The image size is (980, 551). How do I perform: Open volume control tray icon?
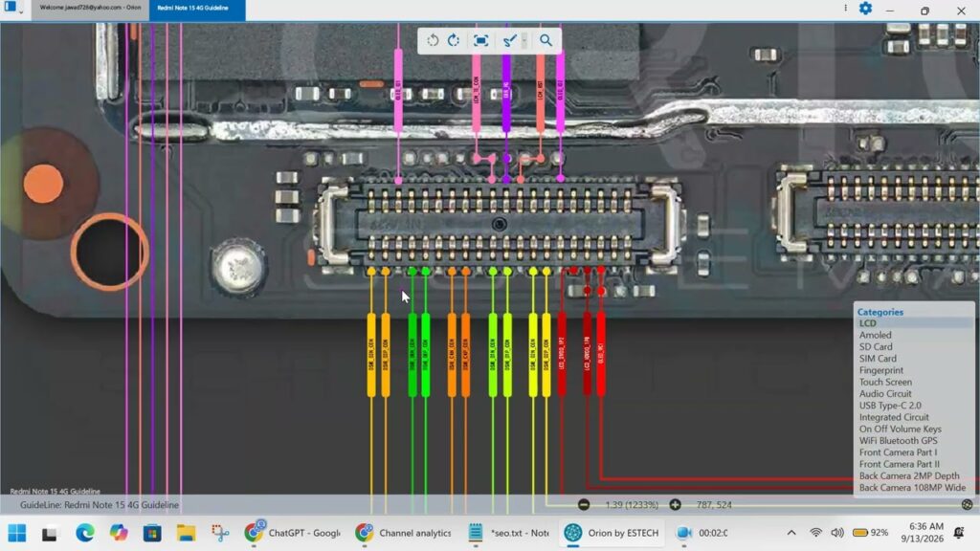(837, 533)
